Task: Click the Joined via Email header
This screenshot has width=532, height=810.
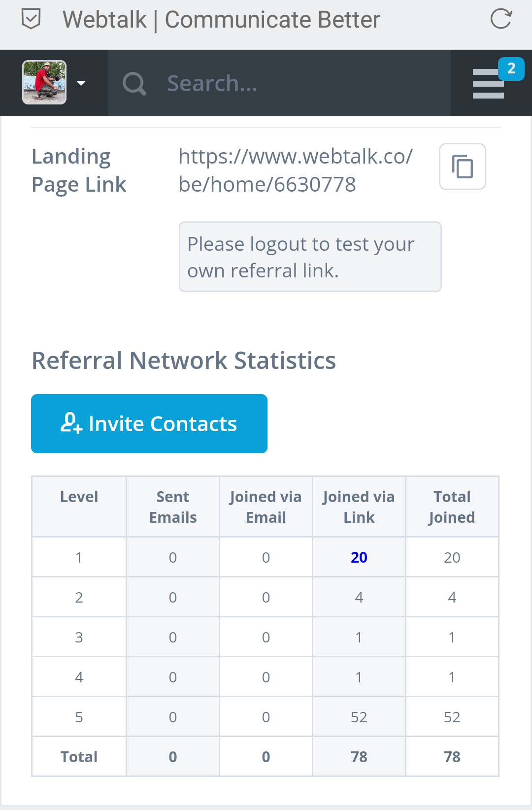Action: [266, 506]
